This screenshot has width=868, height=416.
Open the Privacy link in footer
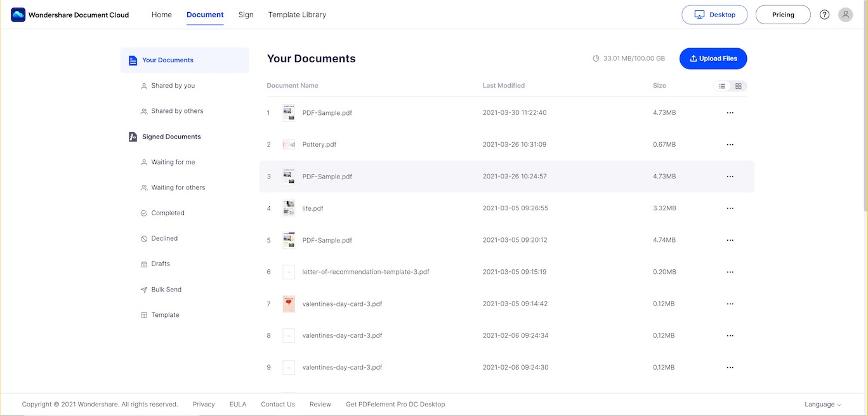coord(204,405)
